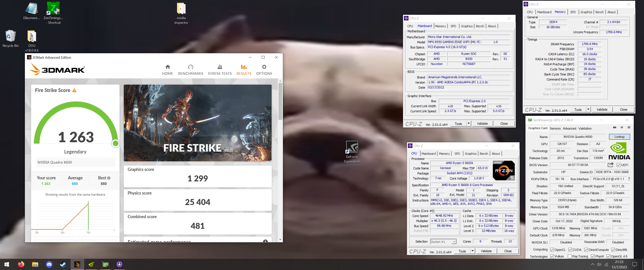Viewport: 644px width, 270px height.
Task: Open Steam from the taskbar
Action: pos(63,264)
